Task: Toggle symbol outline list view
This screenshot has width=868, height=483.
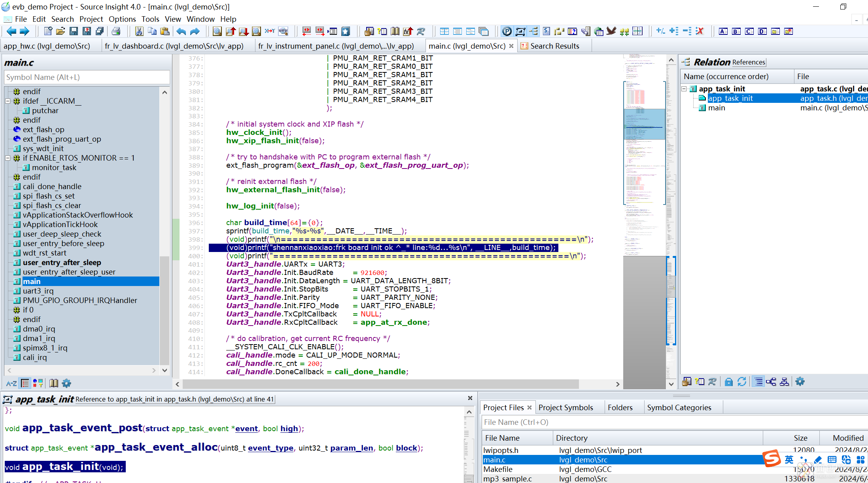Action: [x=25, y=383]
